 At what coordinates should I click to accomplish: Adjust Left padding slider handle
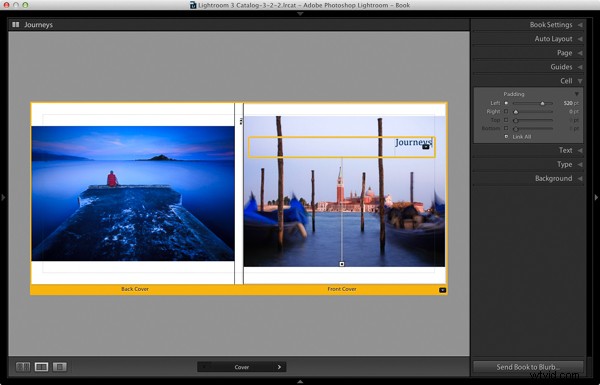click(x=542, y=103)
